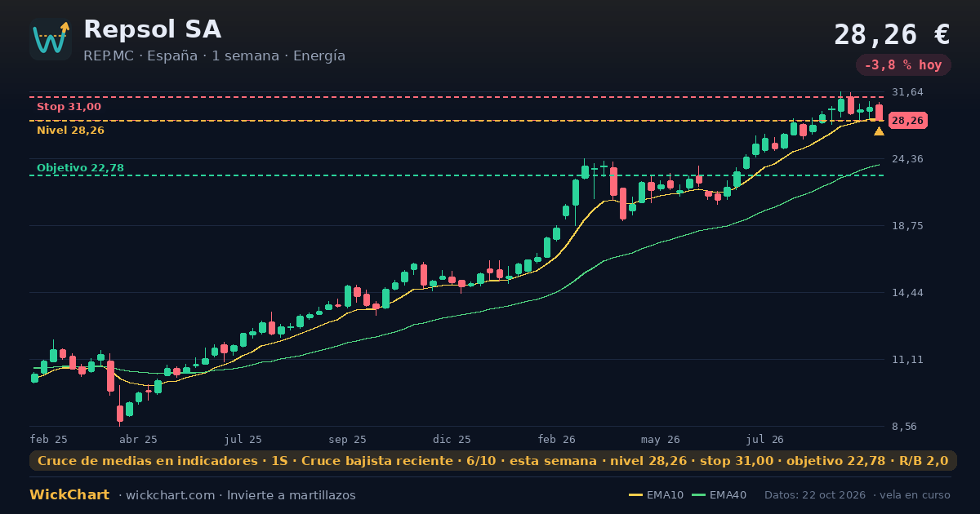Click the feb 26 date label
The height and width of the screenshot is (514, 980).
[556, 439]
